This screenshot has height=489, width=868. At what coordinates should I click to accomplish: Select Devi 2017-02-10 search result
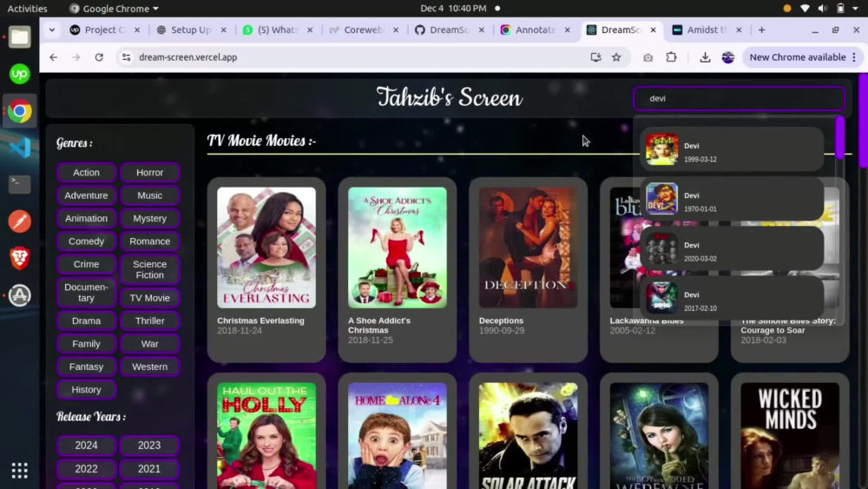coord(732,299)
